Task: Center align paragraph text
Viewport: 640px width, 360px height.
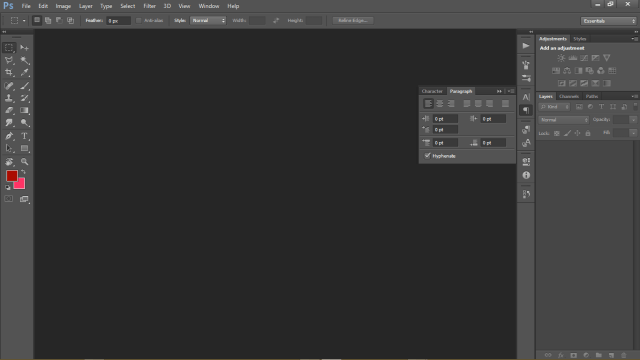Action: click(x=440, y=104)
